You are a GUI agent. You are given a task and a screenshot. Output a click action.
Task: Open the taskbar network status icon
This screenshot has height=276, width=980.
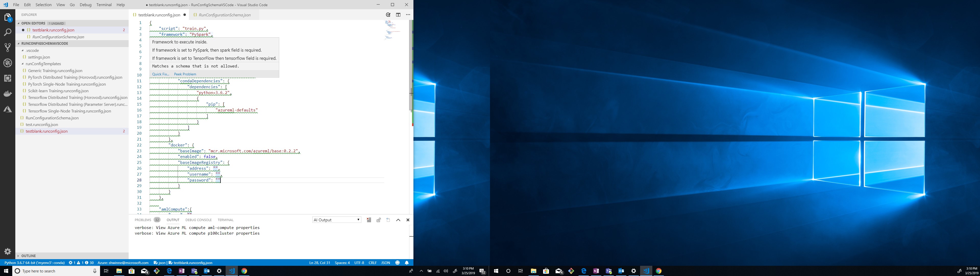tap(438, 271)
